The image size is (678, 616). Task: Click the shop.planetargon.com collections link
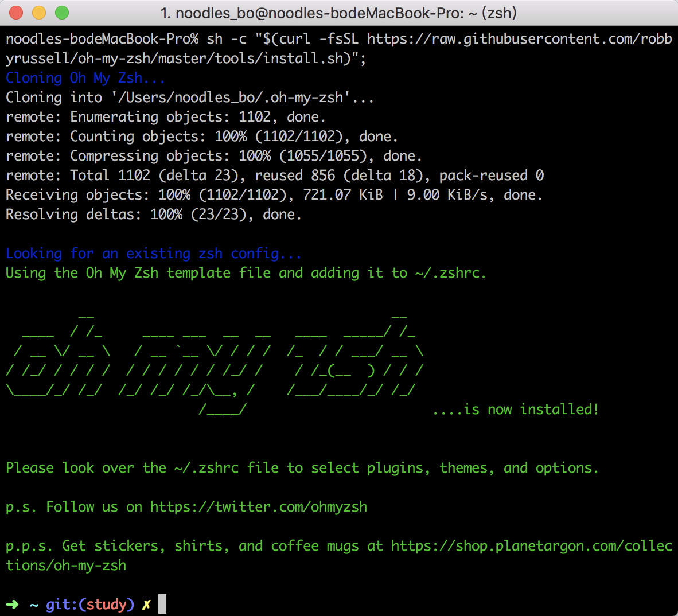(x=339, y=555)
